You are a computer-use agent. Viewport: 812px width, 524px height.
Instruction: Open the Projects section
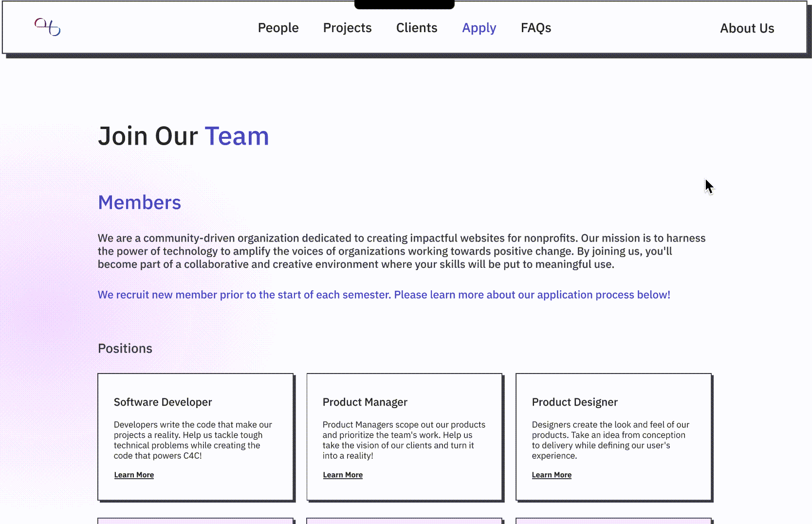347,28
